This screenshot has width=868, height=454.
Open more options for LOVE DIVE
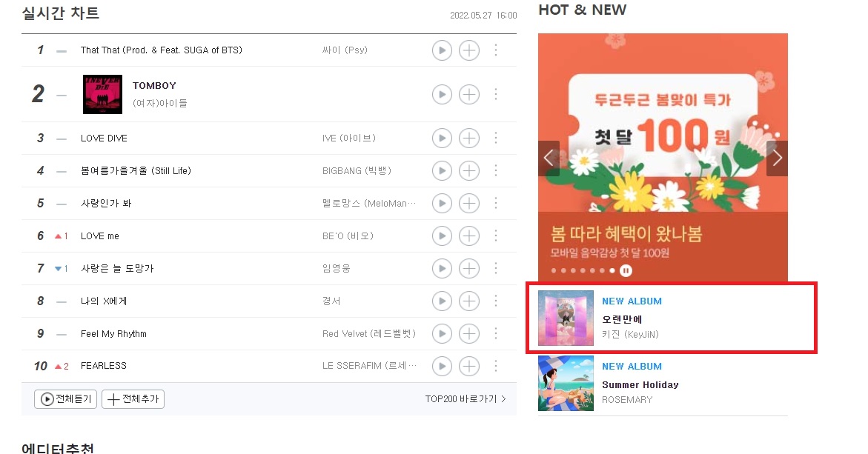click(x=495, y=138)
